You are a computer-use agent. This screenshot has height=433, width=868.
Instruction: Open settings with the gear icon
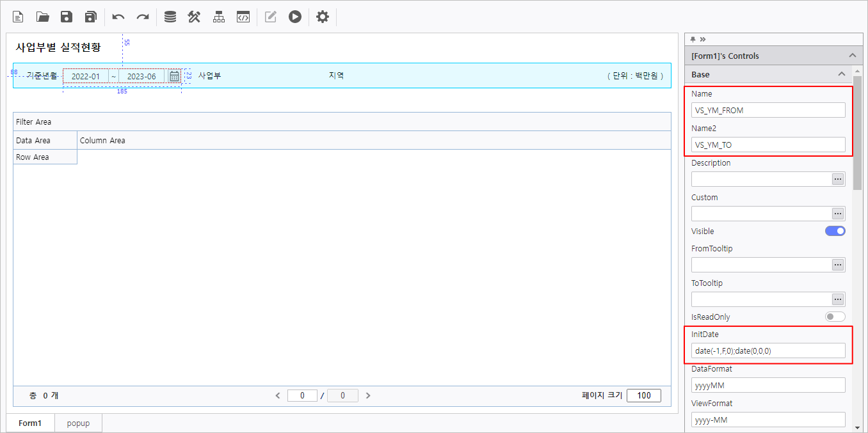323,17
